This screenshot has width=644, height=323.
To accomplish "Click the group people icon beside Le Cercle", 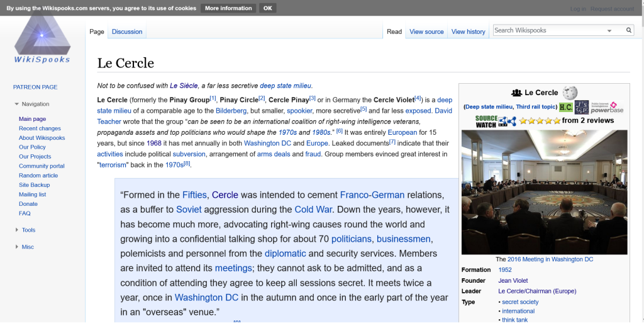I will [516, 93].
